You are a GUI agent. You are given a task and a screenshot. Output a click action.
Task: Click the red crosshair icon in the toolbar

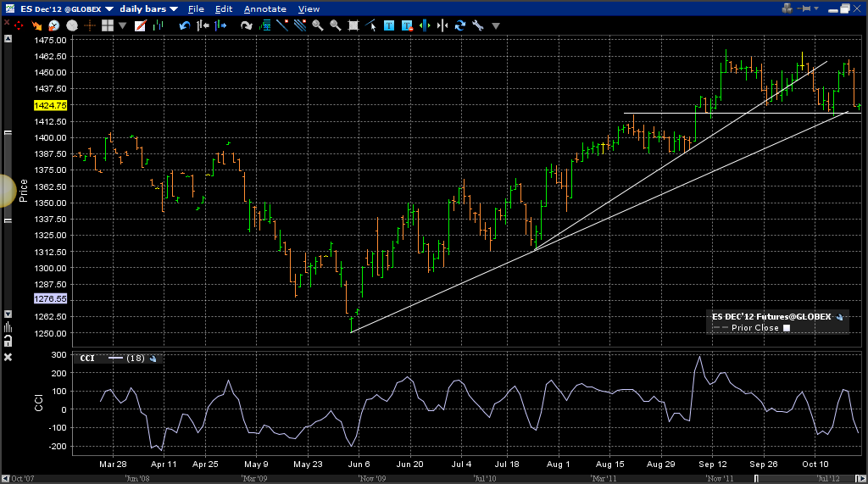tap(19, 25)
